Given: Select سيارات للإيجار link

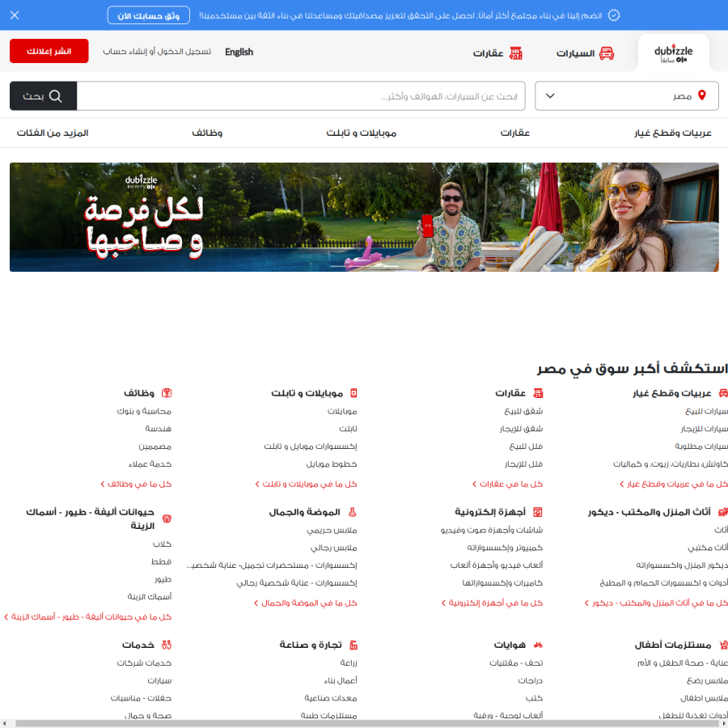Looking at the screenshot, I should coord(705,429).
